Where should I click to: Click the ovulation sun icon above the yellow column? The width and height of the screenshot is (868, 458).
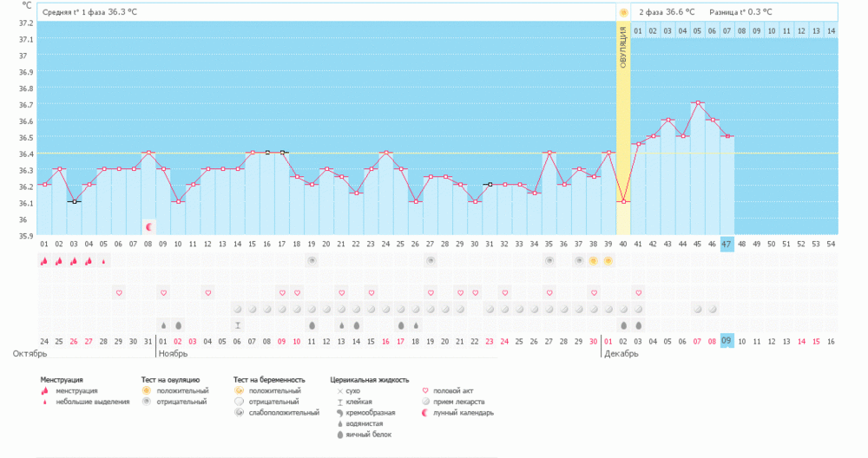tap(623, 12)
